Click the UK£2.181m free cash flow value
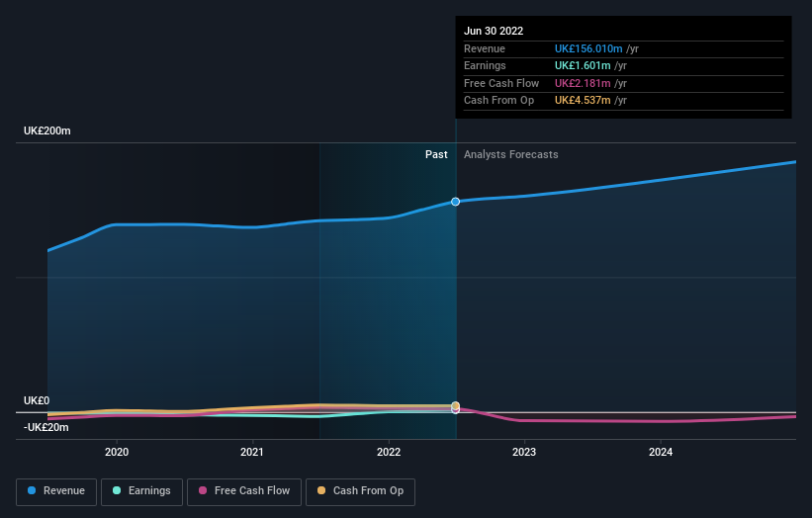The image size is (812, 518). [x=583, y=83]
